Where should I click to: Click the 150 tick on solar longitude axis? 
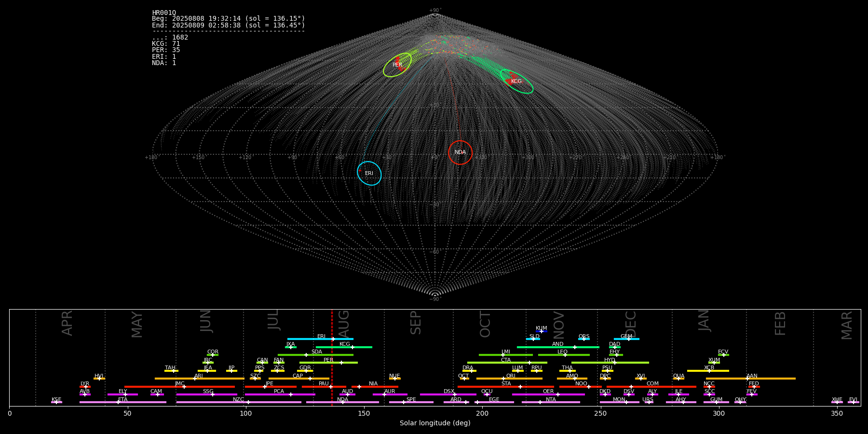point(364,413)
